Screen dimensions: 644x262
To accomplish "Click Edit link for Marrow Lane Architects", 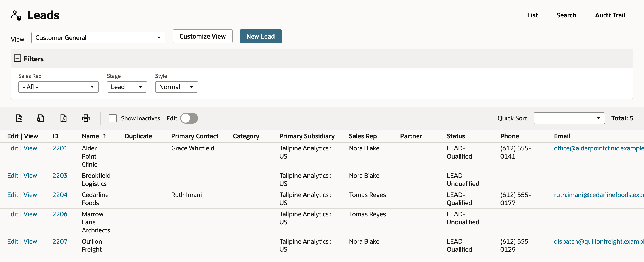I will [13, 214].
